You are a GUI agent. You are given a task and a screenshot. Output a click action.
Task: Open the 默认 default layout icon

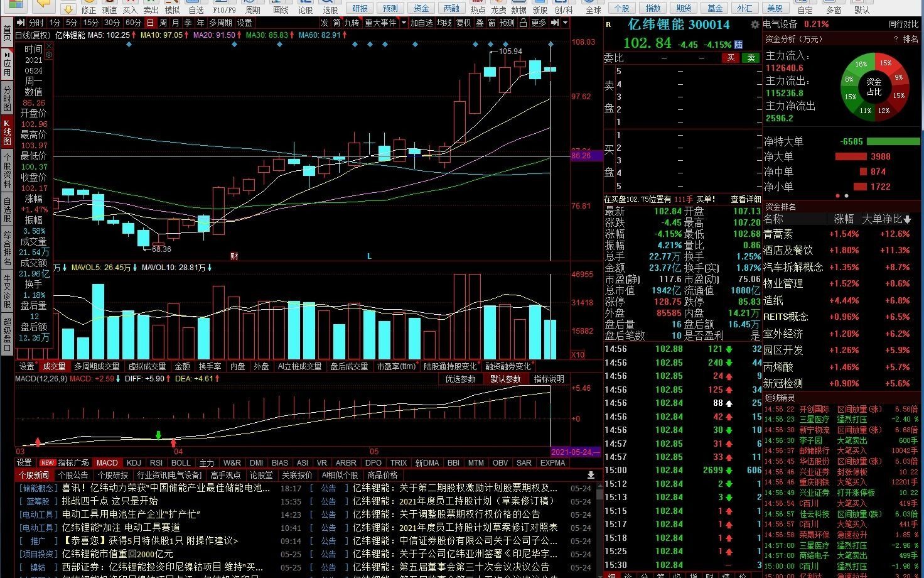tap(862, 8)
